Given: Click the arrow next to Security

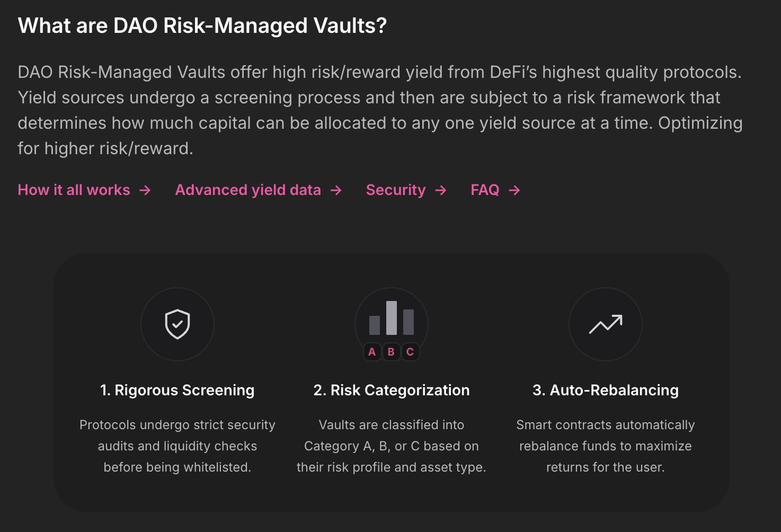Looking at the screenshot, I should [441, 190].
